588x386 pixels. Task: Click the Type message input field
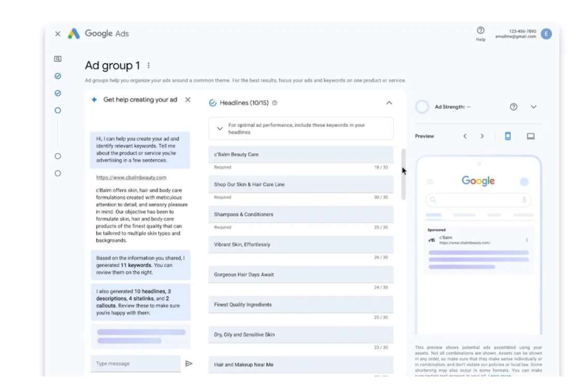[x=135, y=364]
